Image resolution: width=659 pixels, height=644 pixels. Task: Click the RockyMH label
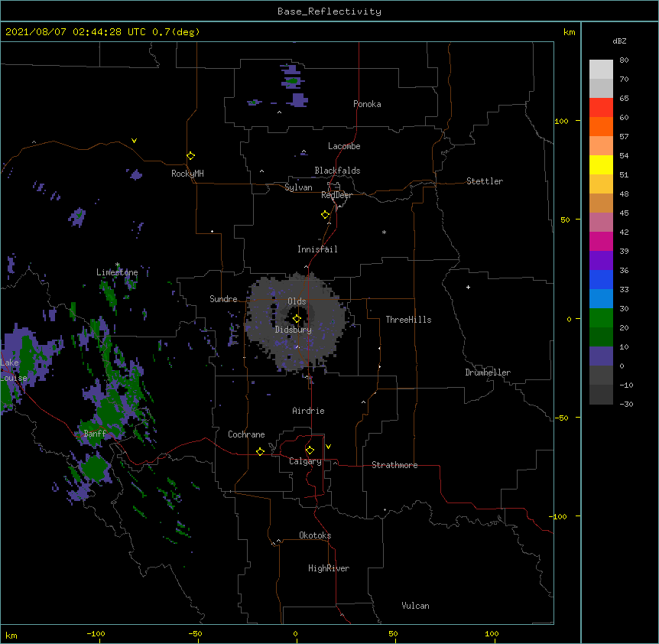point(187,174)
